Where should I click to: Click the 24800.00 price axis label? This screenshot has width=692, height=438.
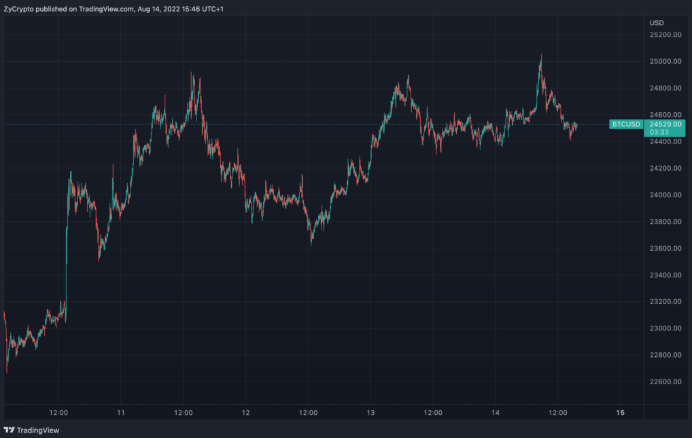pyautogui.click(x=666, y=88)
